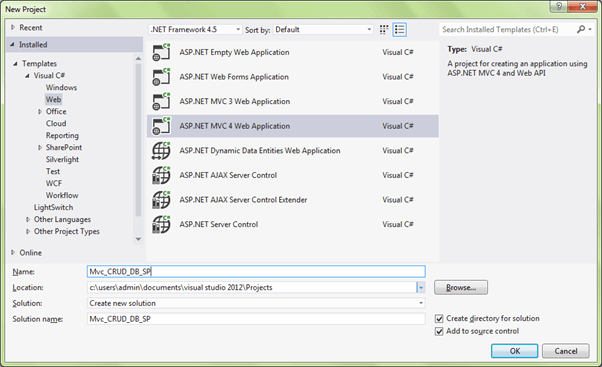This screenshot has height=367, width=602.
Task: Toggle Create directory for solution checkbox
Action: point(439,319)
